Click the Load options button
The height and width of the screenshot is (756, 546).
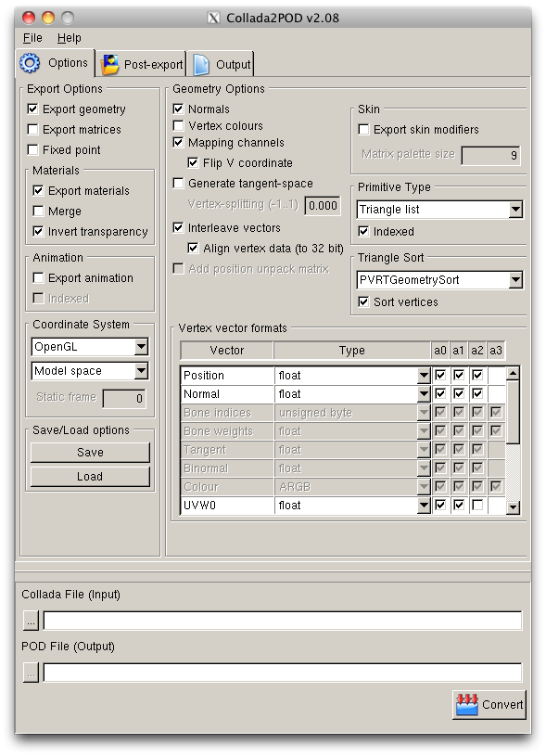(90, 477)
